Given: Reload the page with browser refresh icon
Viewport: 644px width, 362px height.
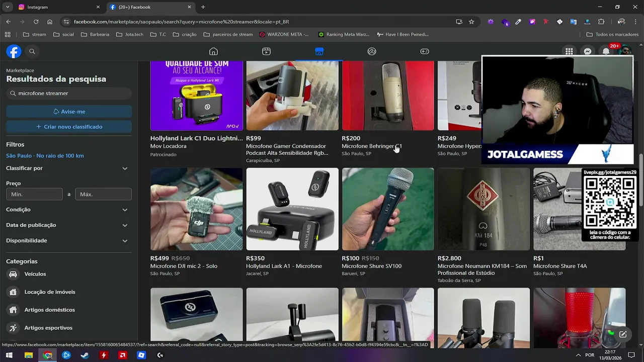Looking at the screenshot, I should [x=36, y=22].
